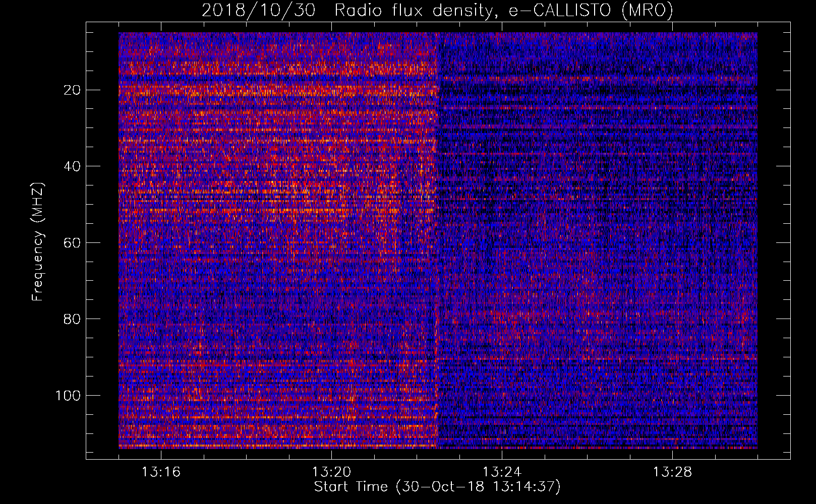Click the 100 frequency tick label
816x504 pixels.
[68, 396]
